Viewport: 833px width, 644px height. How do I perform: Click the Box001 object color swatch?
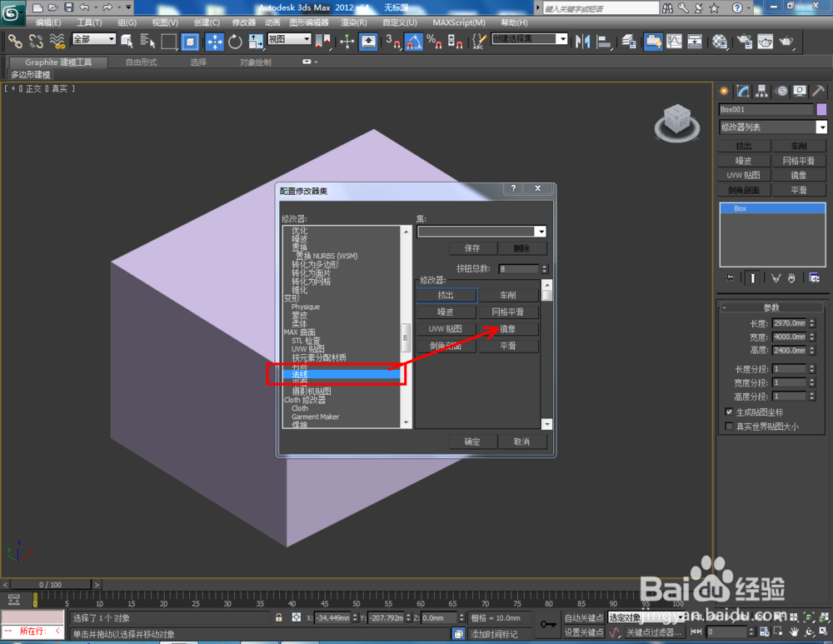click(x=821, y=109)
